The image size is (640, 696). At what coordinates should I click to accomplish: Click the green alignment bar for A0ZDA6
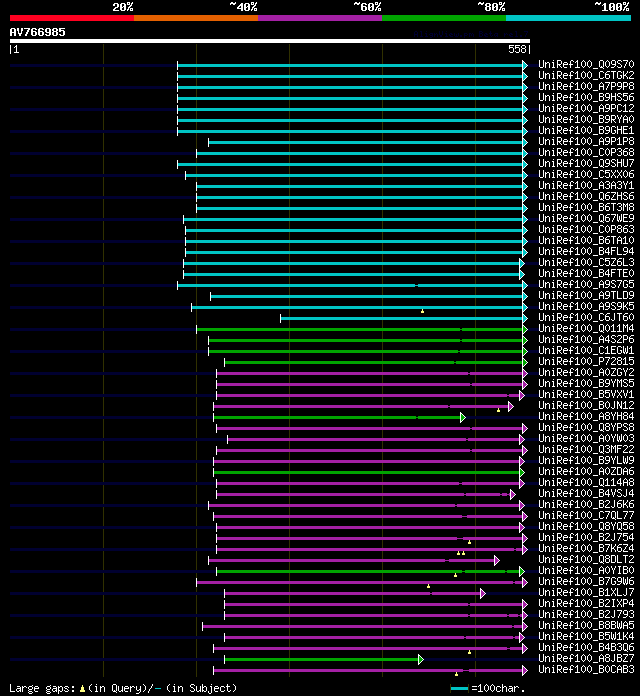[367, 472]
